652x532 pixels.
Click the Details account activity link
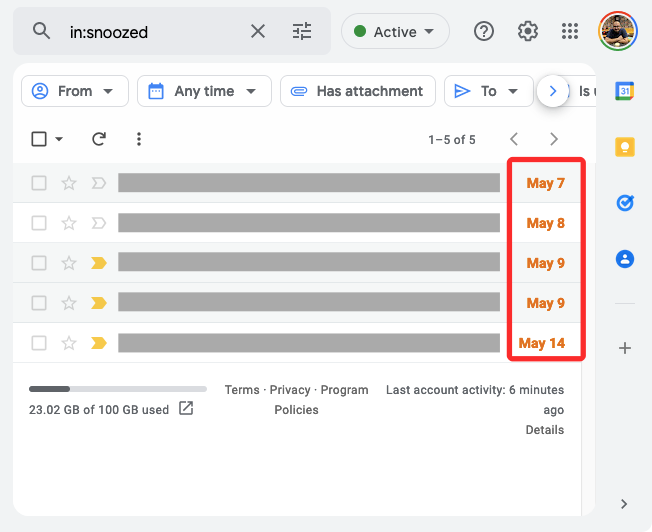(x=545, y=430)
